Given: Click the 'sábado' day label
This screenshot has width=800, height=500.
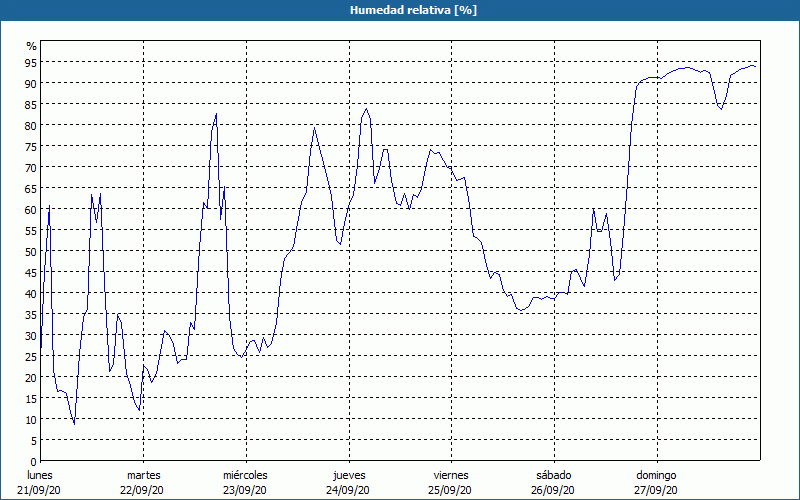Looking at the screenshot, I should tap(554, 475).
